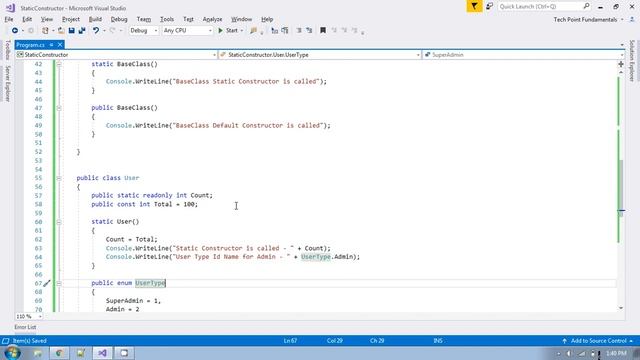Click the split editor handle above scrollbar
Image resolution: width=640 pixels, height=360 pixels.
[621, 64]
